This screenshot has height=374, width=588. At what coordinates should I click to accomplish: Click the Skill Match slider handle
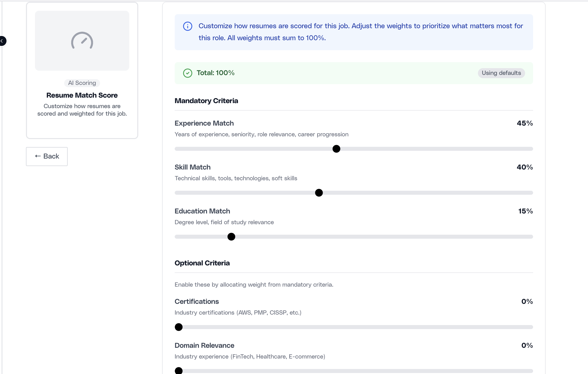[x=318, y=193]
